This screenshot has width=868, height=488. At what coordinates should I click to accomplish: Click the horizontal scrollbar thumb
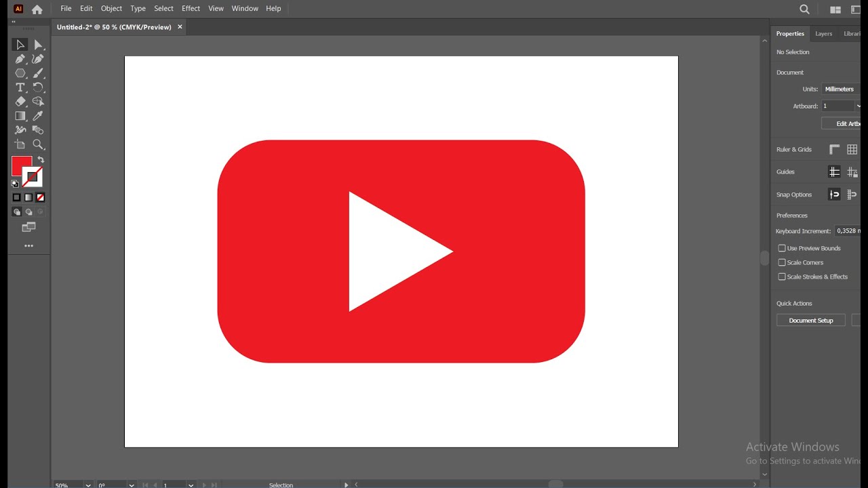click(556, 484)
